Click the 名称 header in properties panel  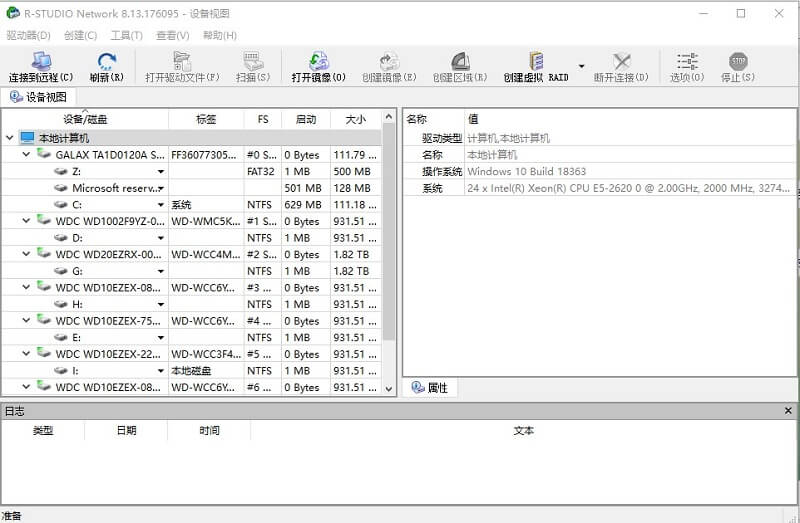click(416, 119)
